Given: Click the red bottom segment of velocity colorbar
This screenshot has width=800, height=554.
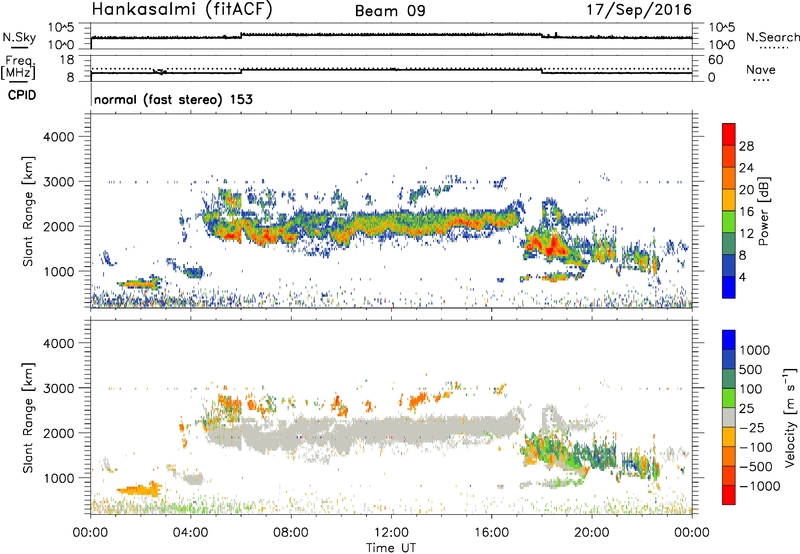Looking at the screenshot, I should (x=729, y=495).
